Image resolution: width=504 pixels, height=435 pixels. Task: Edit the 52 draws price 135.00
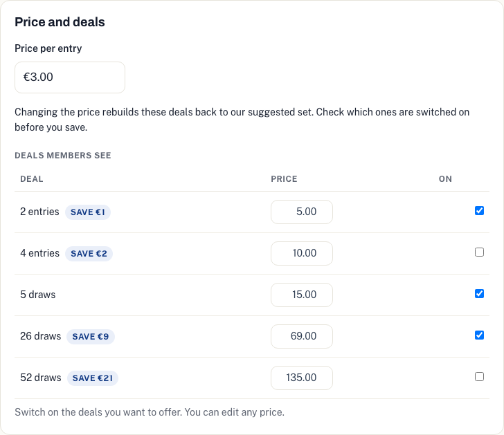[x=302, y=378]
